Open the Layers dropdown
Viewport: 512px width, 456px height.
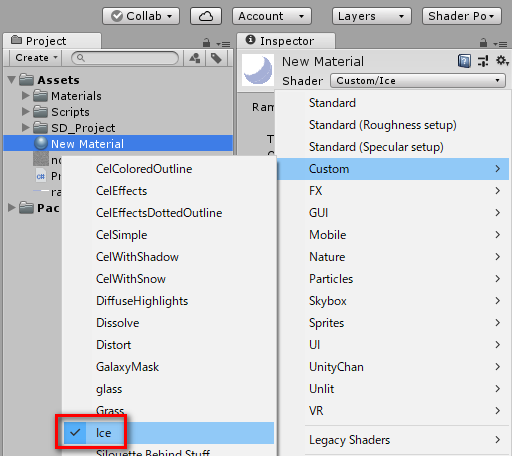tap(372, 16)
